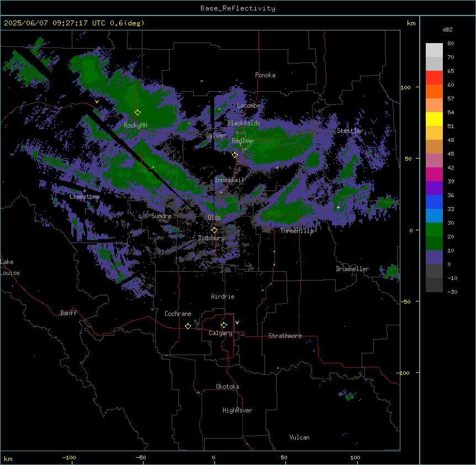Click the Airdrie city label

coord(223,297)
